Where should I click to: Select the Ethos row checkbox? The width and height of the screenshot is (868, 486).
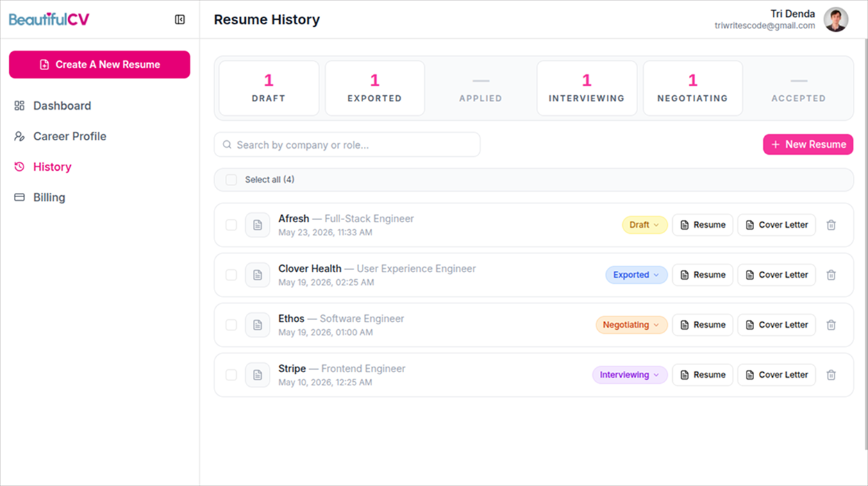231,325
